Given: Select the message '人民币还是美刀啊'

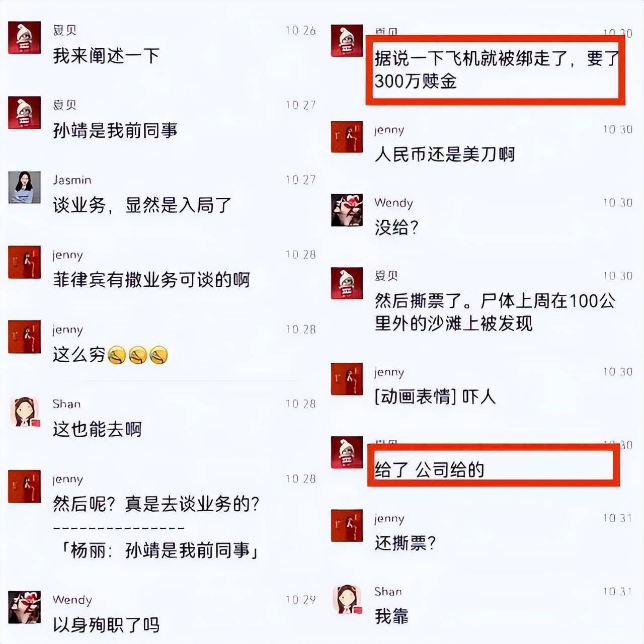Looking at the screenshot, I should click(x=445, y=154).
